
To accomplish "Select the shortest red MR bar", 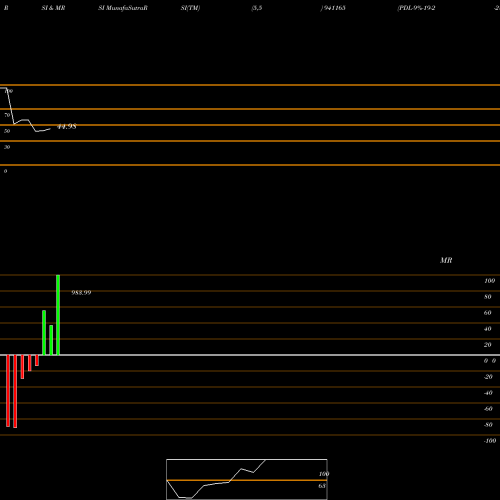I will point(37,360).
